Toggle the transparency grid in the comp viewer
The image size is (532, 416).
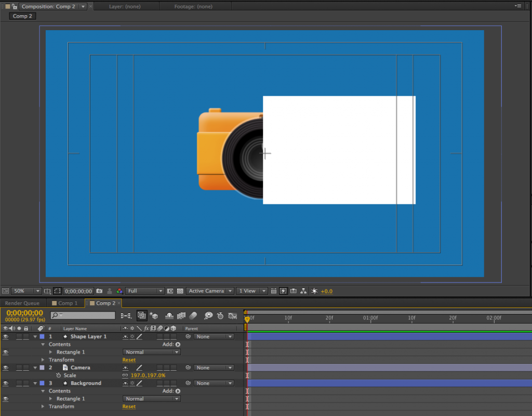pyautogui.click(x=180, y=291)
